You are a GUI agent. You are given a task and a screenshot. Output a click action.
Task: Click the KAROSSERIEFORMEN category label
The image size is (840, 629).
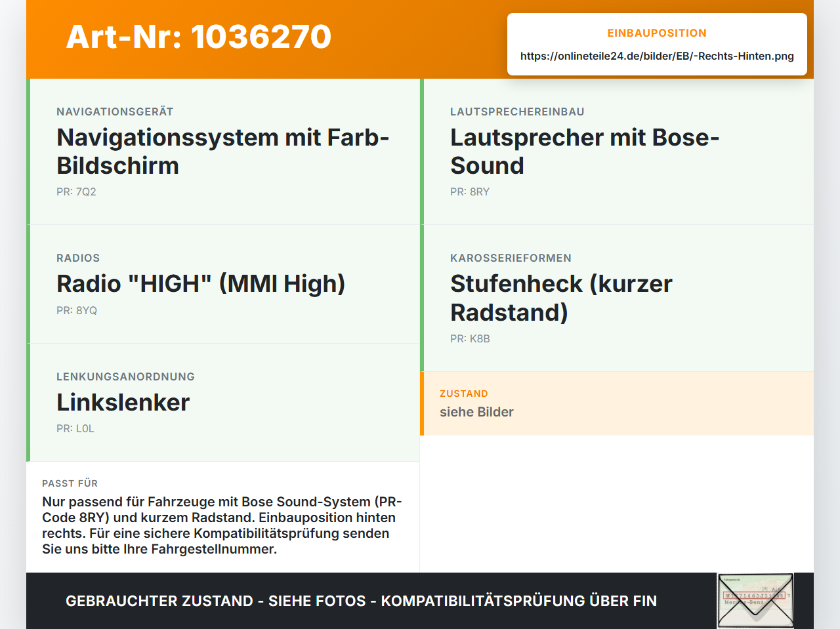click(x=511, y=258)
